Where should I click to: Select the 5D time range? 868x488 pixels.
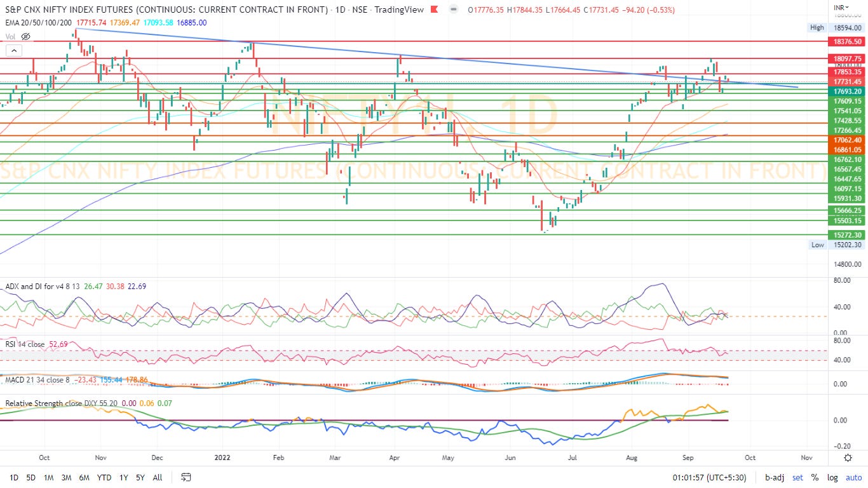click(x=31, y=477)
